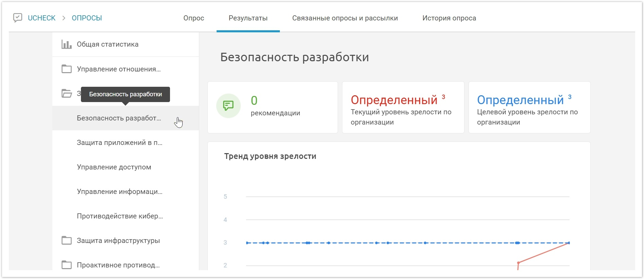Open the История опроса tab
This screenshot has width=644, height=279.
(449, 18)
